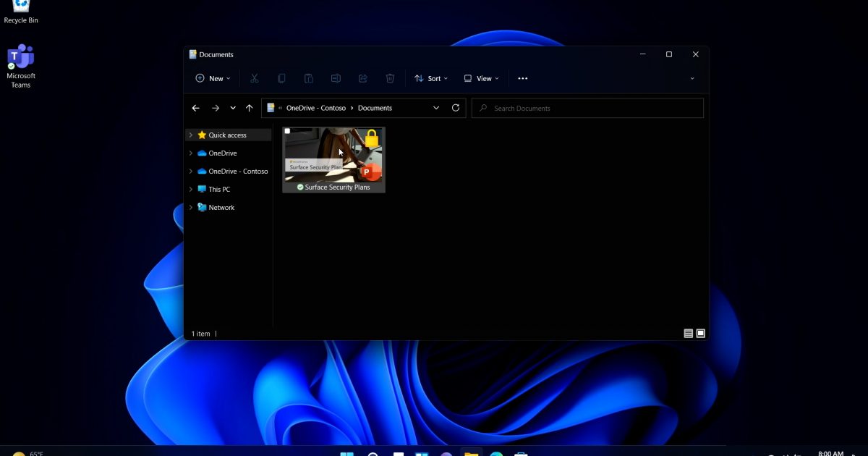The width and height of the screenshot is (868, 456).
Task: Open the New menu
Action: pyautogui.click(x=212, y=77)
